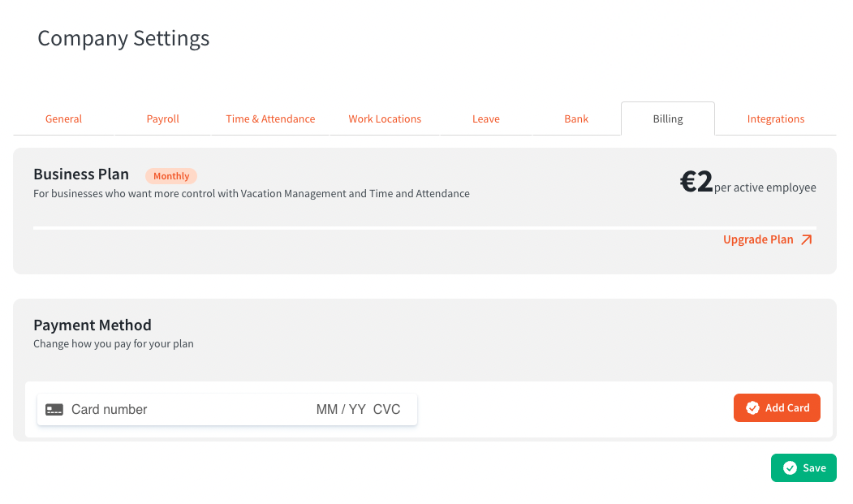Open the Bank tab
Screen dimensions: 853x504
[576, 118]
